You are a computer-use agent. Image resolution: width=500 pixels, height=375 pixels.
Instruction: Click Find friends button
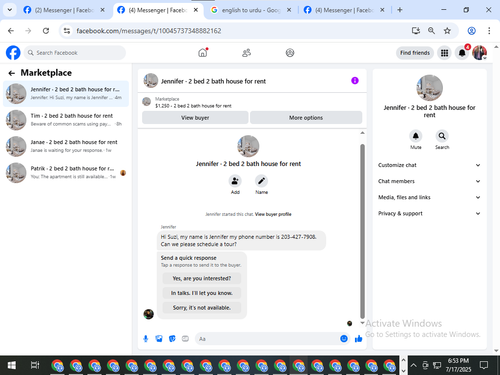click(x=415, y=53)
